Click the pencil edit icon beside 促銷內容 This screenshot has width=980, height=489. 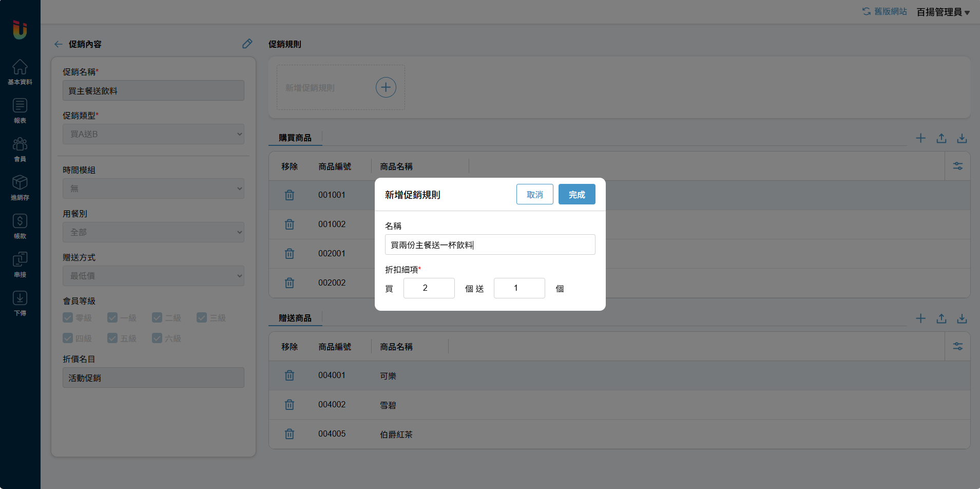pyautogui.click(x=247, y=44)
